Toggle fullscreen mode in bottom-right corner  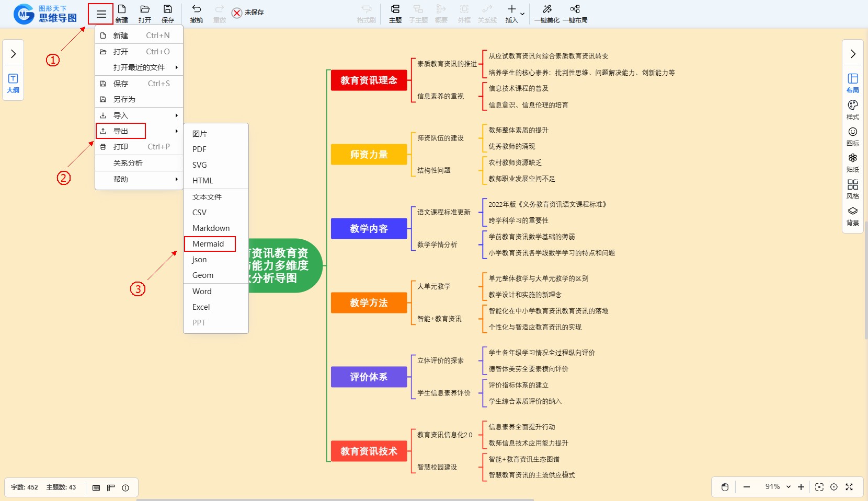849,487
